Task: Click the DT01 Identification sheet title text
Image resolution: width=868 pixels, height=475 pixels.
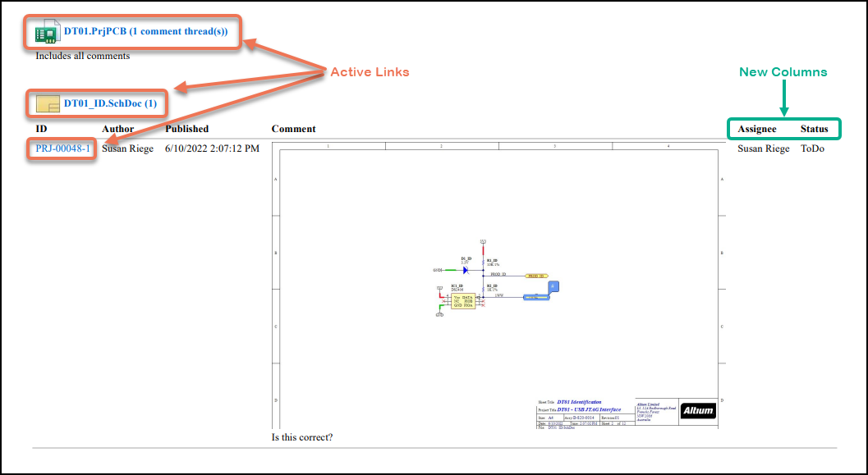Action: [x=579, y=402]
